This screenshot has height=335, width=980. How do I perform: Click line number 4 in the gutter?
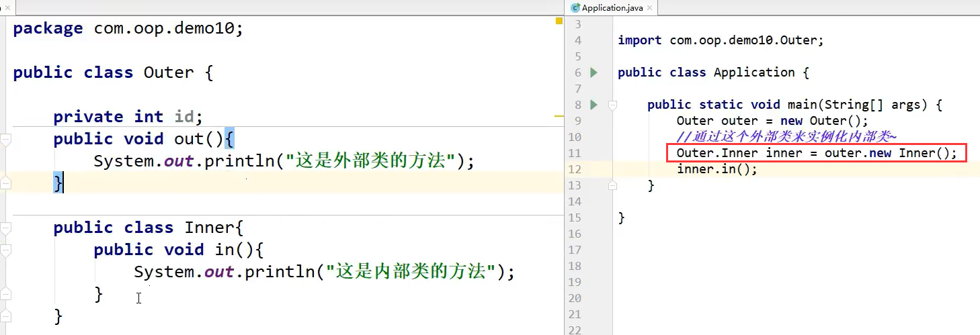point(577,40)
